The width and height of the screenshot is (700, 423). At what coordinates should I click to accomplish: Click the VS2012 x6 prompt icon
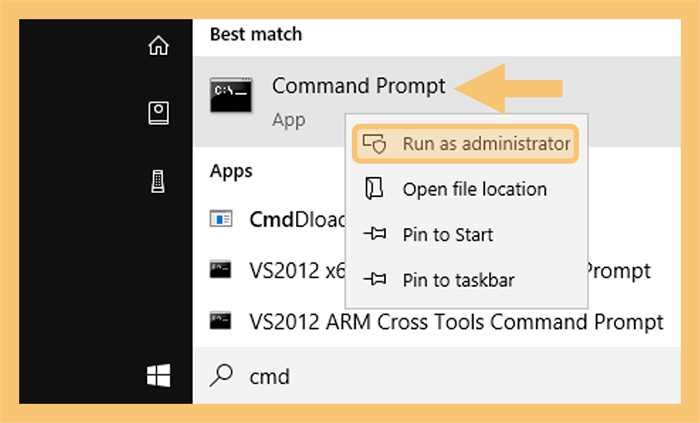coord(221,270)
